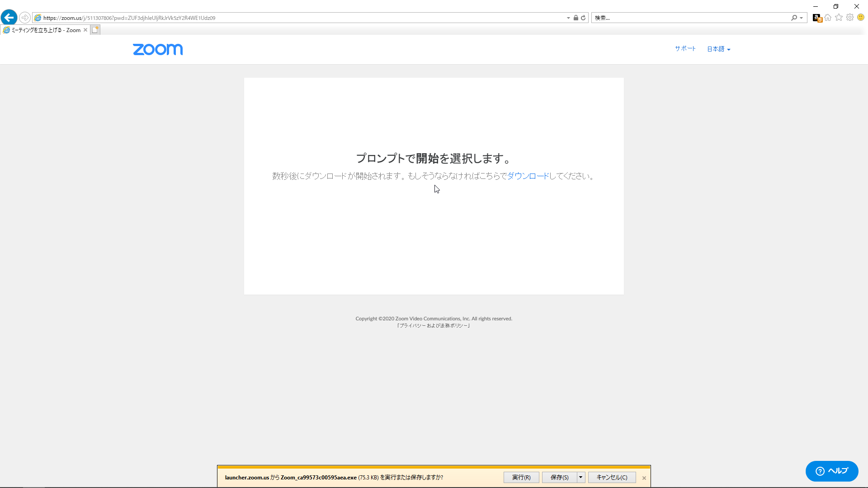This screenshot has height=488, width=868.
Task: Minimize the browser window
Action: pyautogui.click(x=816, y=6)
